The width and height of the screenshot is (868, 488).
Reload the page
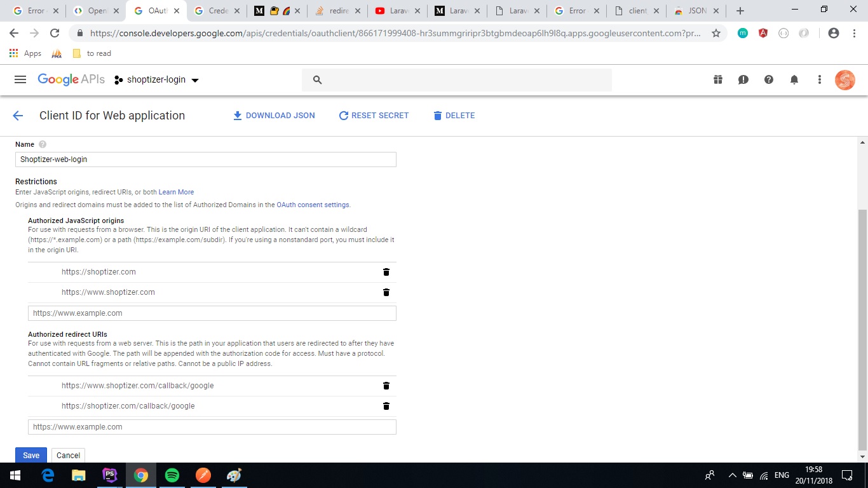tap(55, 33)
